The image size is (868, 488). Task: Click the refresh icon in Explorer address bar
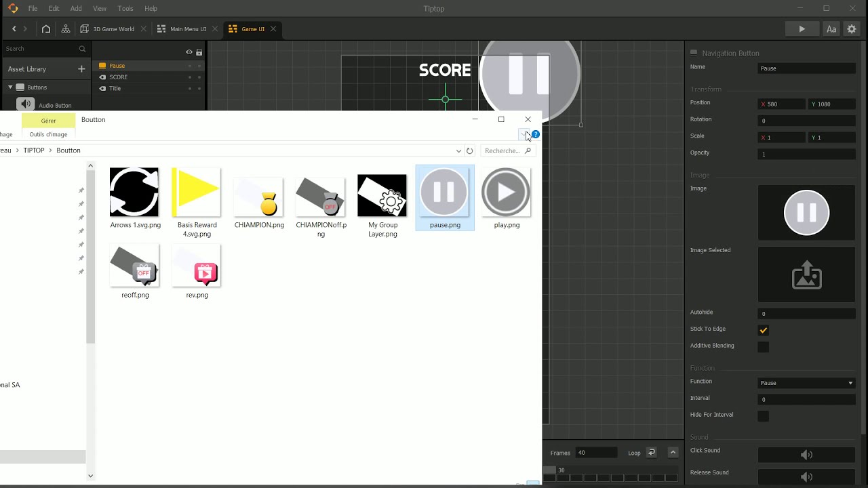coord(469,151)
